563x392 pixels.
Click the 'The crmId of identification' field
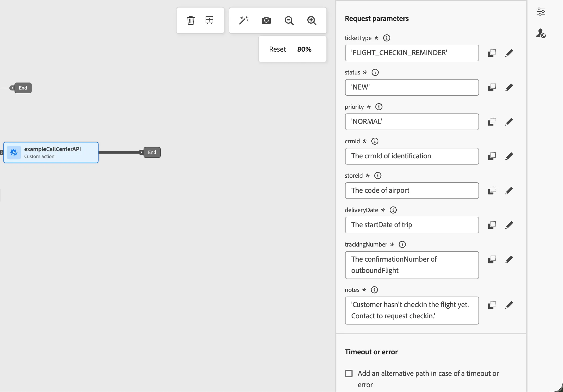click(412, 156)
